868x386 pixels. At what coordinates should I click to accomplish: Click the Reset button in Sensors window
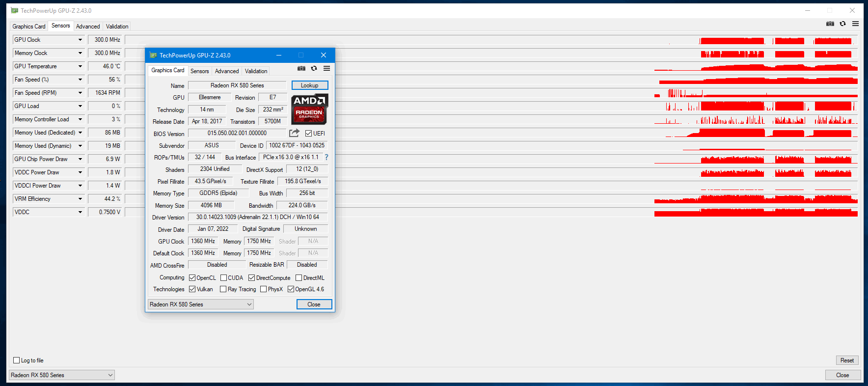click(x=847, y=360)
